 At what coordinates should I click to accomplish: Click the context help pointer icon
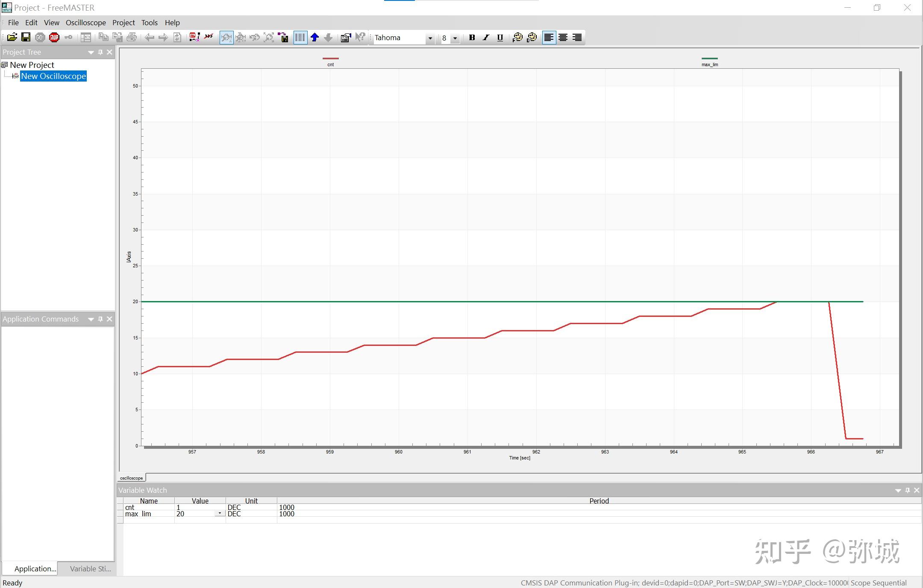tap(360, 38)
